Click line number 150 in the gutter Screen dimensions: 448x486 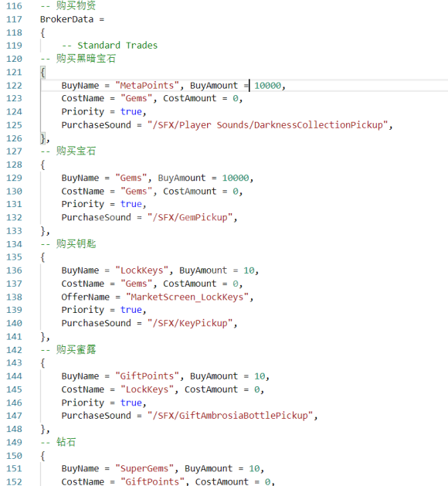(x=14, y=456)
